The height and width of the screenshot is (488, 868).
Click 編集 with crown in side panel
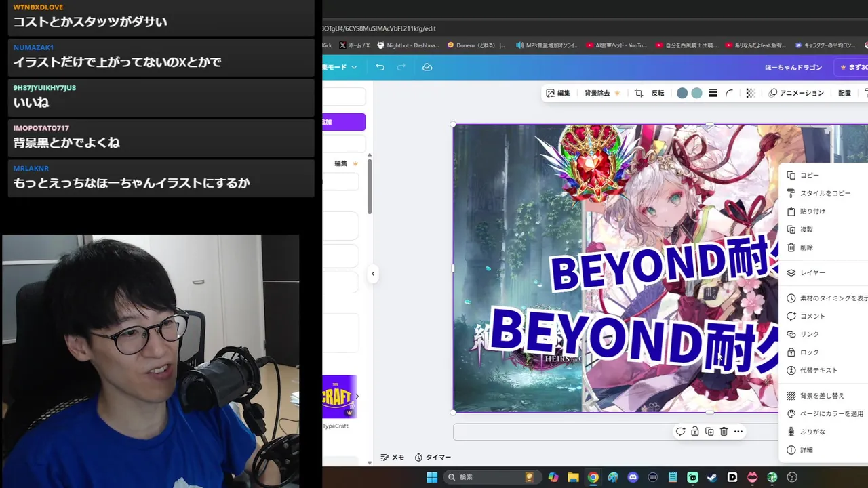tap(346, 163)
